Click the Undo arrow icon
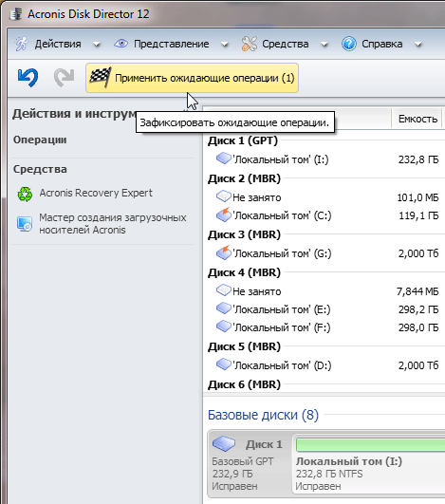The height and width of the screenshot is (504, 445). tap(28, 78)
